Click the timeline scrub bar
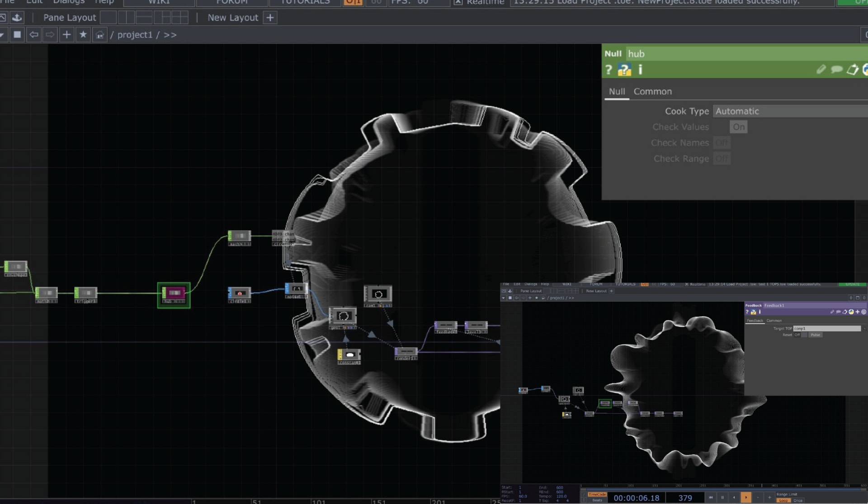The image size is (868, 504). coord(723,489)
